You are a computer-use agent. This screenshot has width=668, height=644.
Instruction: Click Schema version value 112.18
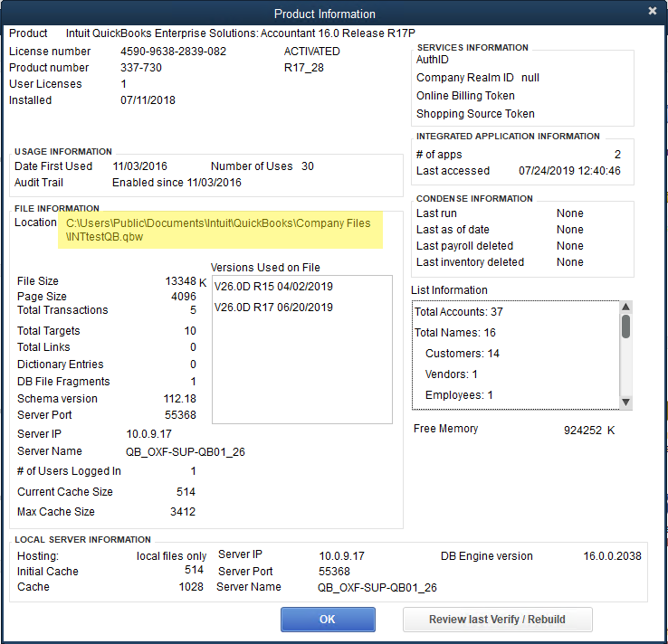point(180,399)
